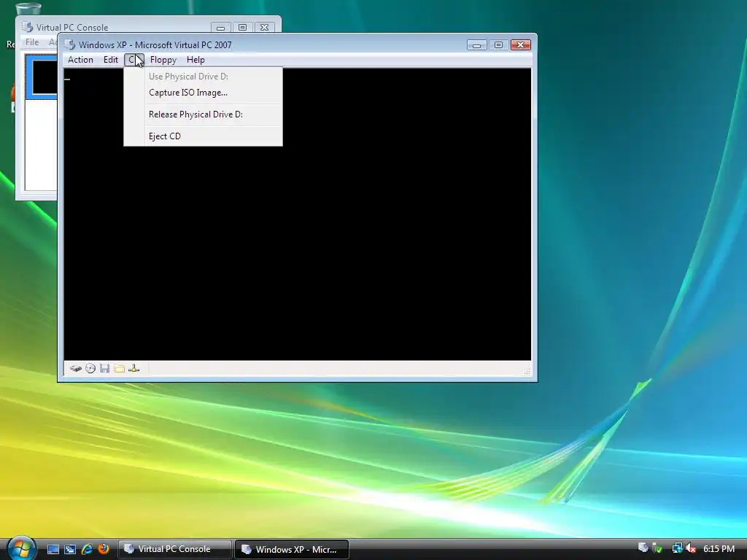Select Release Physical Drive D:
The height and width of the screenshot is (560, 747).
(203, 114)
